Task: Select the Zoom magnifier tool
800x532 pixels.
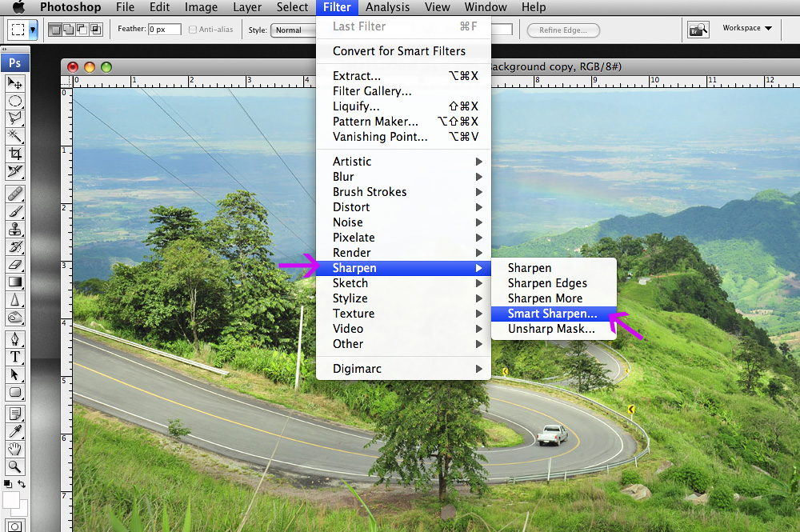Action: [15, 466]
